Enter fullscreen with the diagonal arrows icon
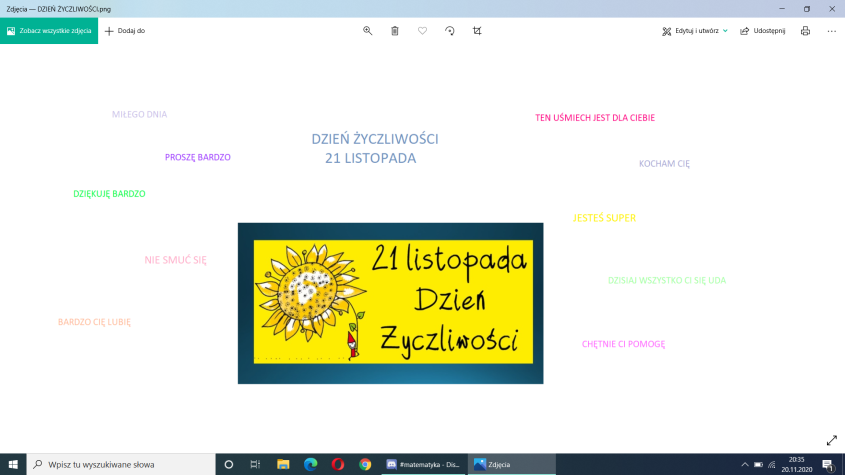845x475 pixels. (831, 440)
